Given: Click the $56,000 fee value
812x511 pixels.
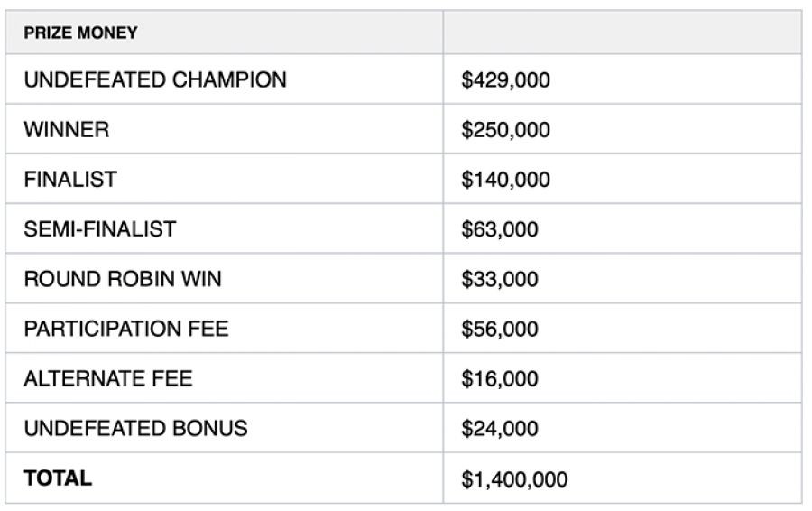Looking at the screenshot, I should [x=499, y=330].
